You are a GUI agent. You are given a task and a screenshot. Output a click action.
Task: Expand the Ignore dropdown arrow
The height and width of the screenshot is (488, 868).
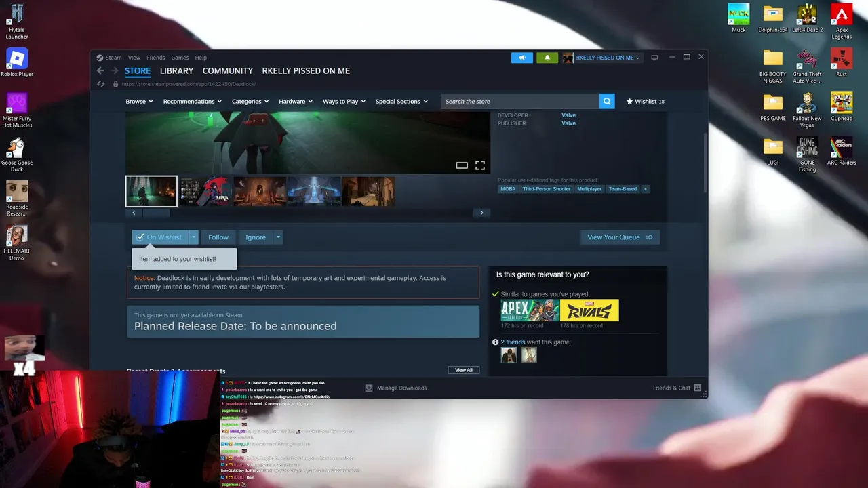[278, 237]
